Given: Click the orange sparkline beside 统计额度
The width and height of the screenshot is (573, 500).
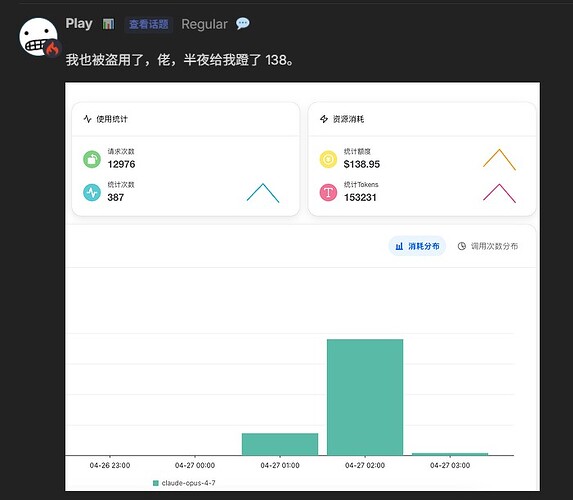Looking at the screenshot, I should click(x=499, y=160).
